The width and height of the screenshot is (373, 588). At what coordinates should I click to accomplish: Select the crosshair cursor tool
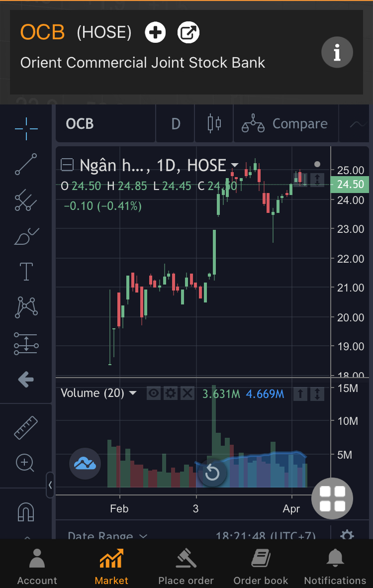26,129
